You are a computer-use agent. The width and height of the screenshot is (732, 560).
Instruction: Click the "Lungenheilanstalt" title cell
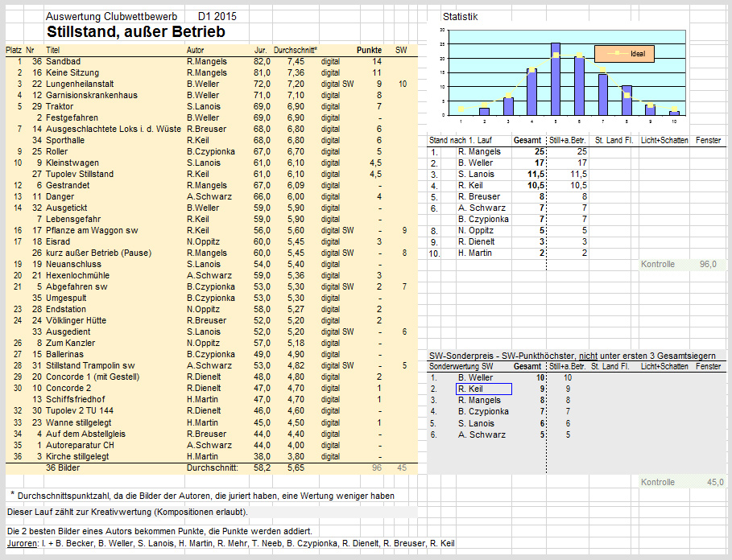coord(80,84)
